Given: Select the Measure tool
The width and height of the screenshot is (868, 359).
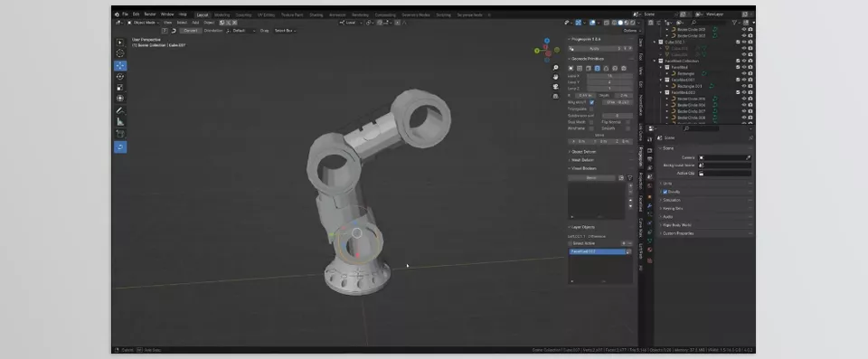Looking at the screenshot, I should click(x=120, y=122).
